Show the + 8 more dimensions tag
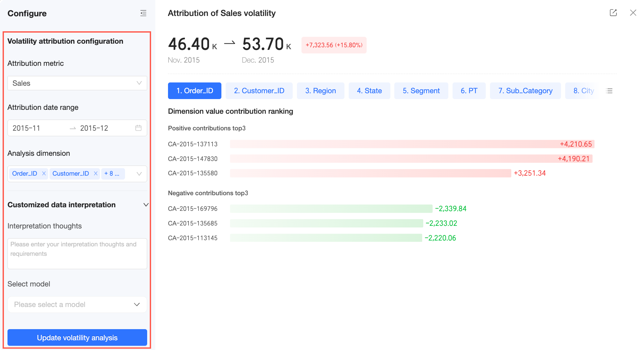Screen dimensions: 644x350 tap(113, 174)
